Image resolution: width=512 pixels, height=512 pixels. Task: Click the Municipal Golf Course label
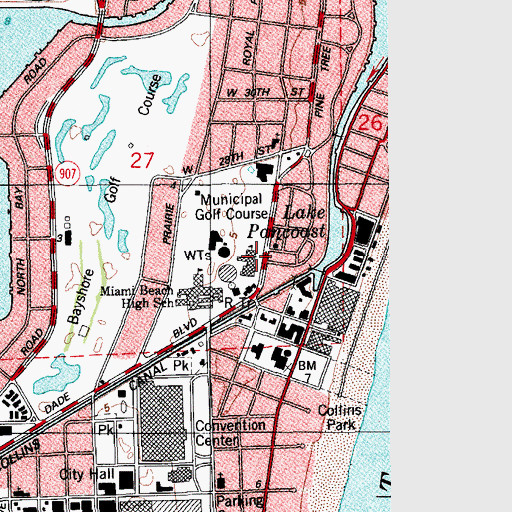tap(232, 207)
